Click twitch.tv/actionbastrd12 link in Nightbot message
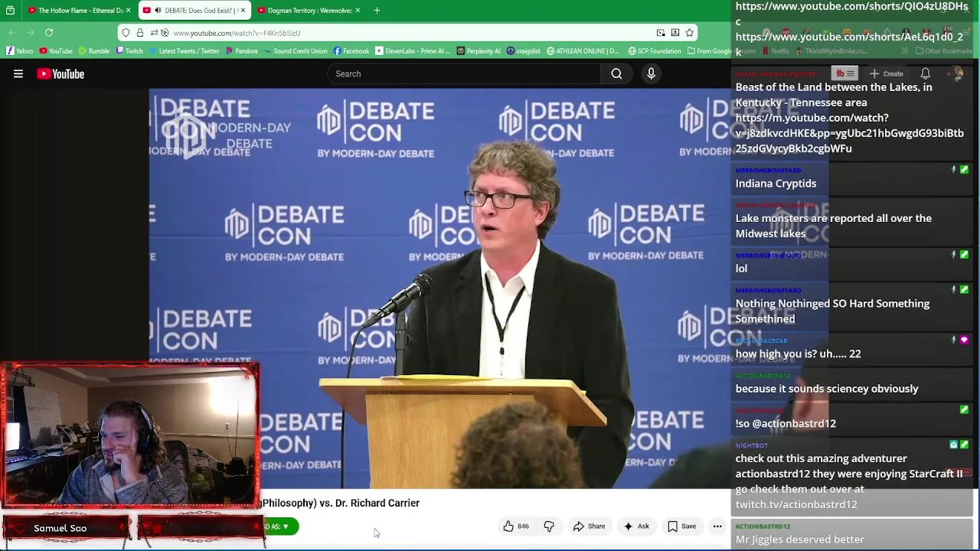980x551 pixels. [x=796, y=504]
